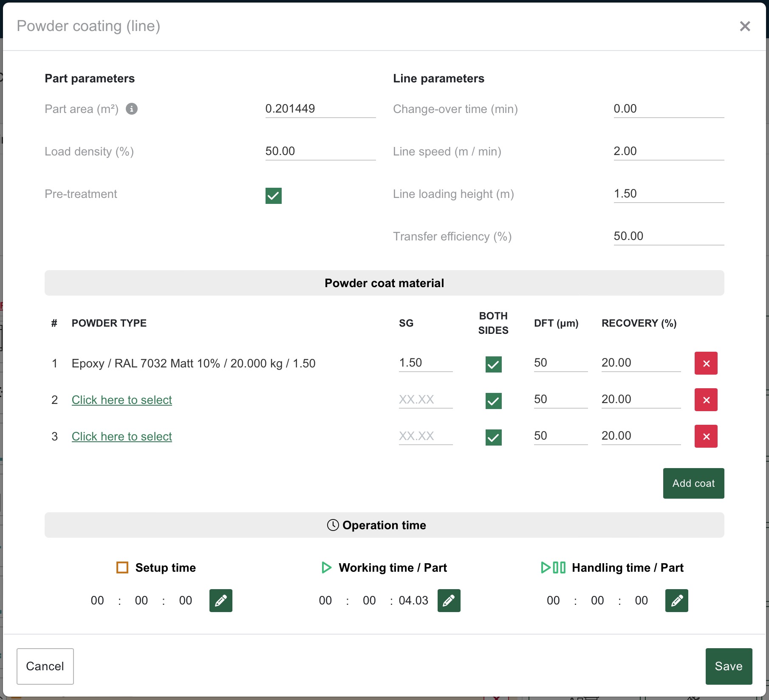
Task: Click the Transfer efficiency field
Action: click(x=668, y=236)
